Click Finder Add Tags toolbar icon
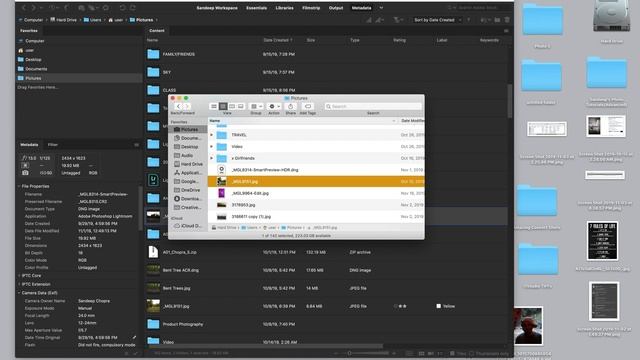 tap(308, 107)
